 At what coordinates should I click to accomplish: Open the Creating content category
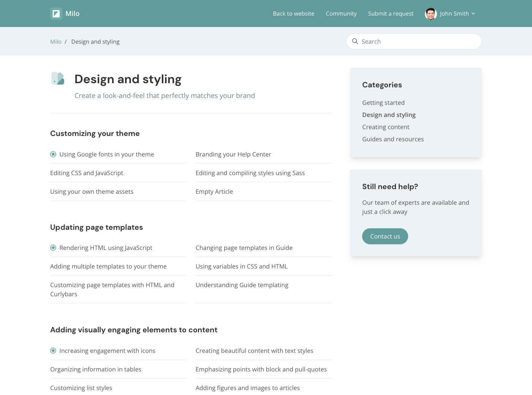click(385, 127)
